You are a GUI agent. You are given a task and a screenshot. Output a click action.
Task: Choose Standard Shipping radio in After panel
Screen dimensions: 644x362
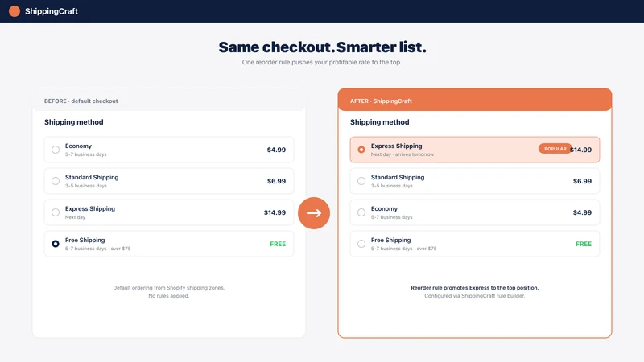pyautogui.click(x=361, y=181)
